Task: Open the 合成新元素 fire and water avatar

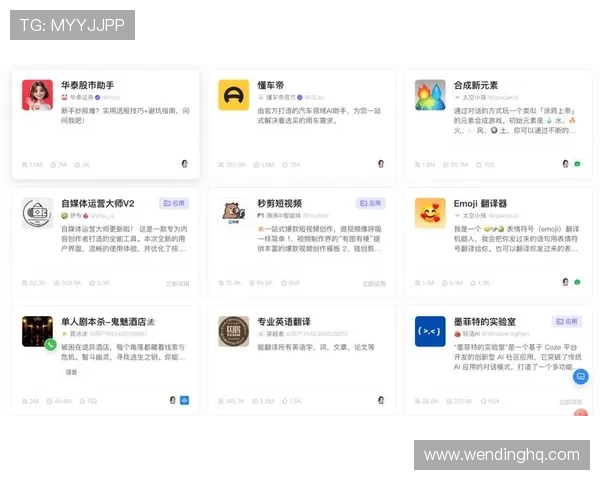Action: click(x=430, y=95)
